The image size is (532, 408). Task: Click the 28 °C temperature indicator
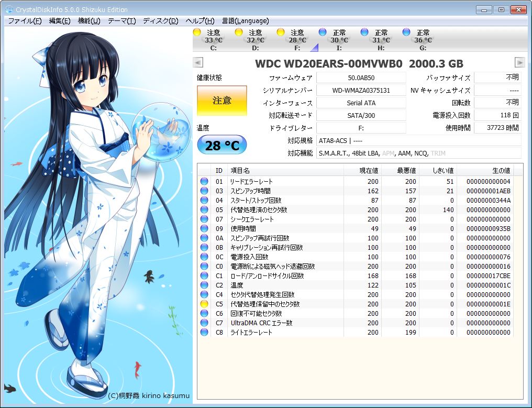(222, 145)
